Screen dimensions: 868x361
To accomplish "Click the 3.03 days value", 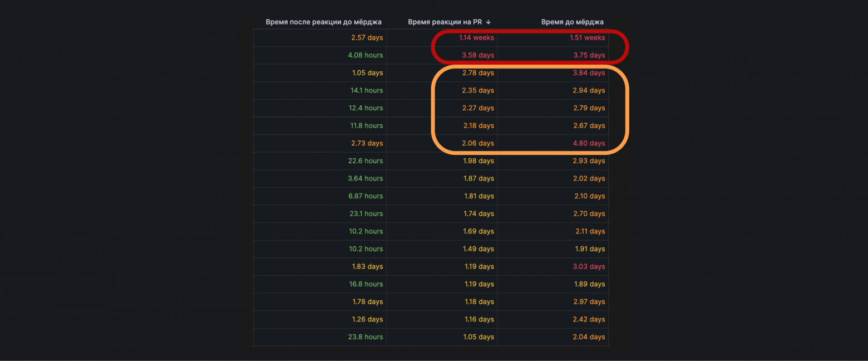I will coord(589,267).
